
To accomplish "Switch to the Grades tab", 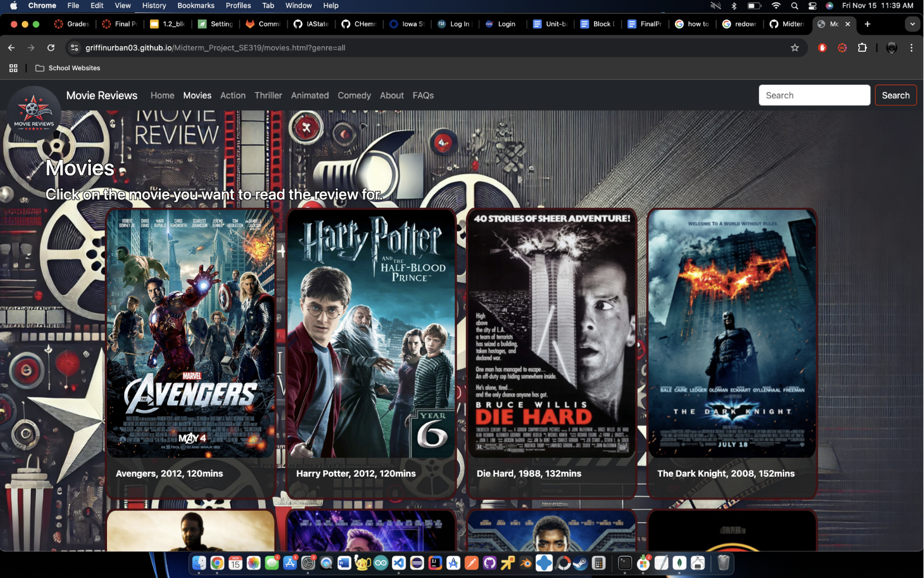I will coord(72,24).
